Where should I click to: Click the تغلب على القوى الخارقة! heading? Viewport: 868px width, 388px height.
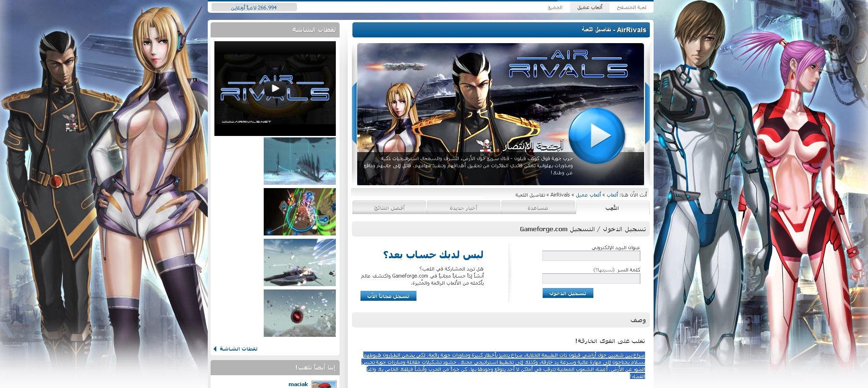point(610,341)
